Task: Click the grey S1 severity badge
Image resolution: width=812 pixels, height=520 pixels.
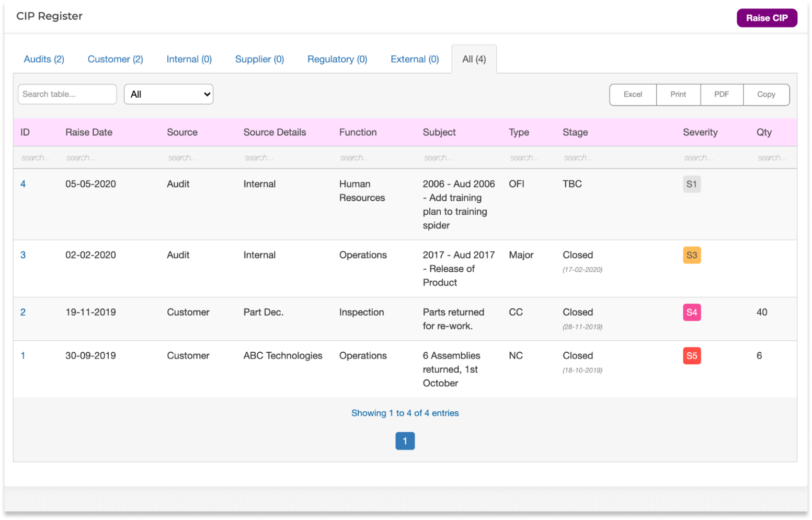Action: [692, 184]
